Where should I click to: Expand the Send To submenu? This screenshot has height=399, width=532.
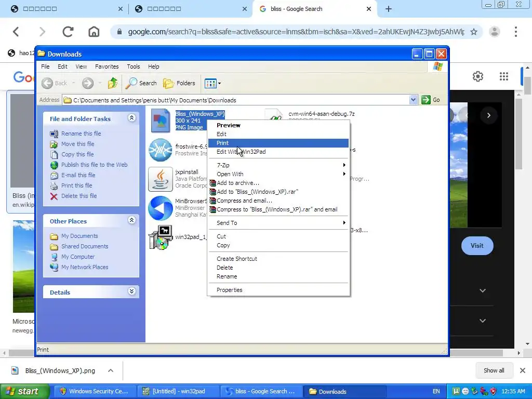278,223
